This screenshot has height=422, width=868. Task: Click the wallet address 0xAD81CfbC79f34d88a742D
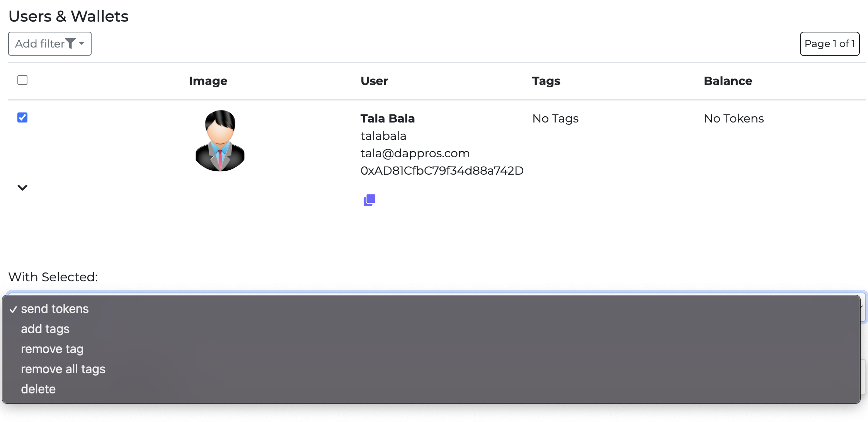(442, 170)
